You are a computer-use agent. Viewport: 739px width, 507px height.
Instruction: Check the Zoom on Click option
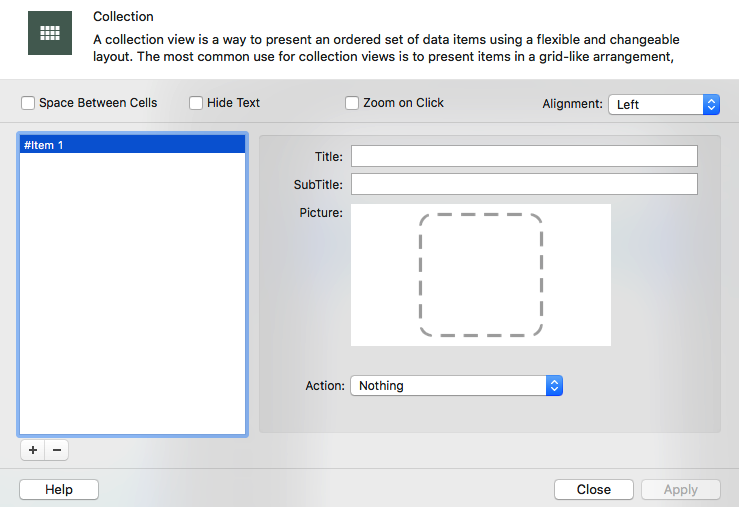352,103
